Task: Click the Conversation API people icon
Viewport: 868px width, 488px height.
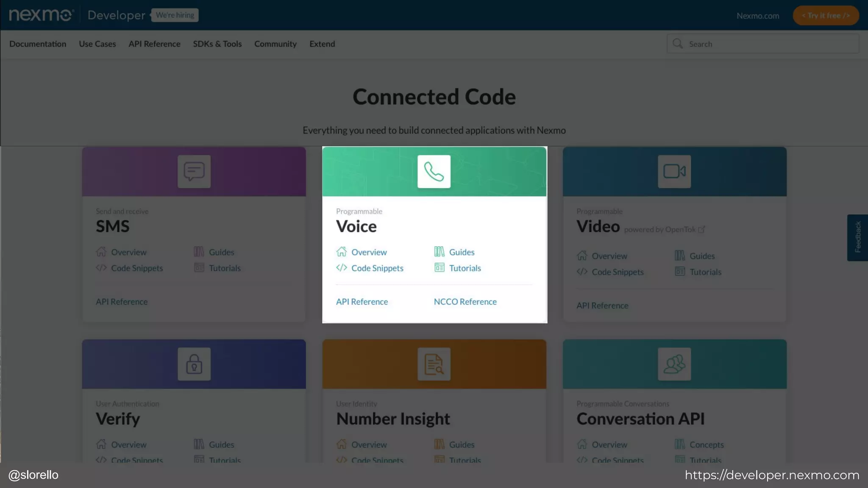Action: [674, 364]
